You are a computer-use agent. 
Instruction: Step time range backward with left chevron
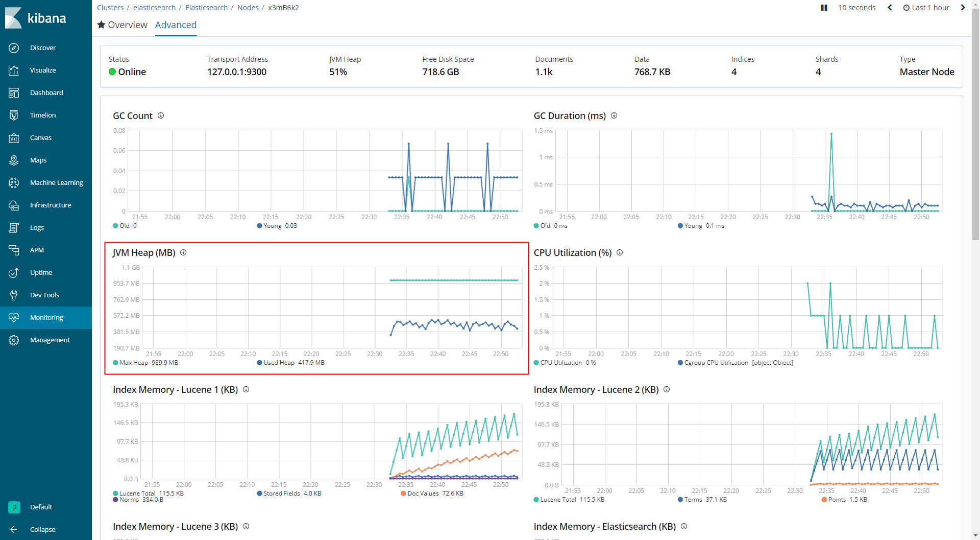click(x=890, y=8)
